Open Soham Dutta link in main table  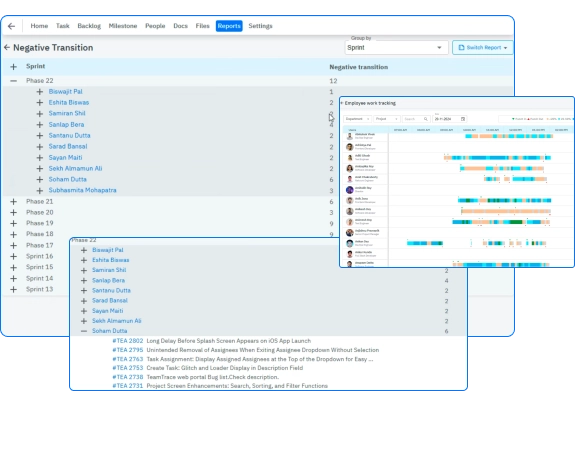click(x=67, y=179)
